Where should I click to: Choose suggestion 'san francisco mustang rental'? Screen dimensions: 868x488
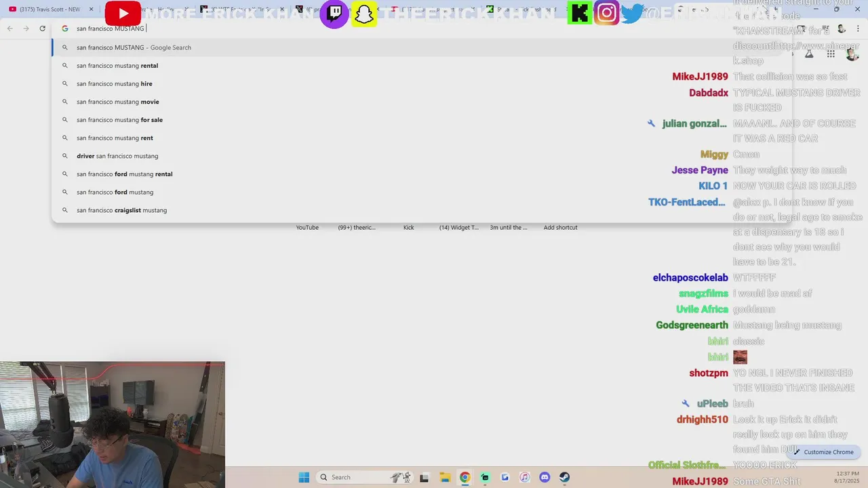point(420,66)
